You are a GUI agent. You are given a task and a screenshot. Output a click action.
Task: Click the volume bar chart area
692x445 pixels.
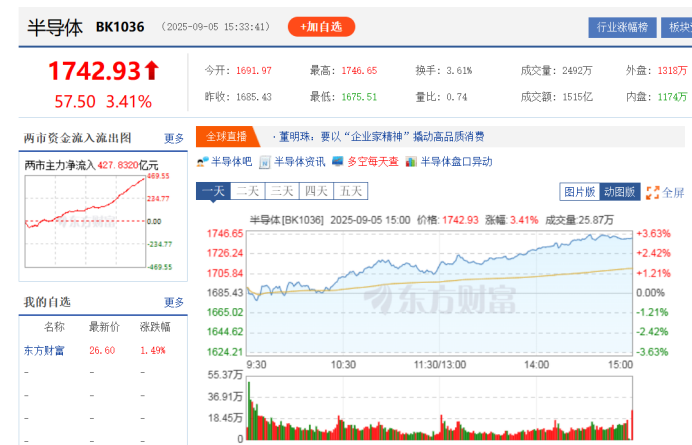pos(440,408)
